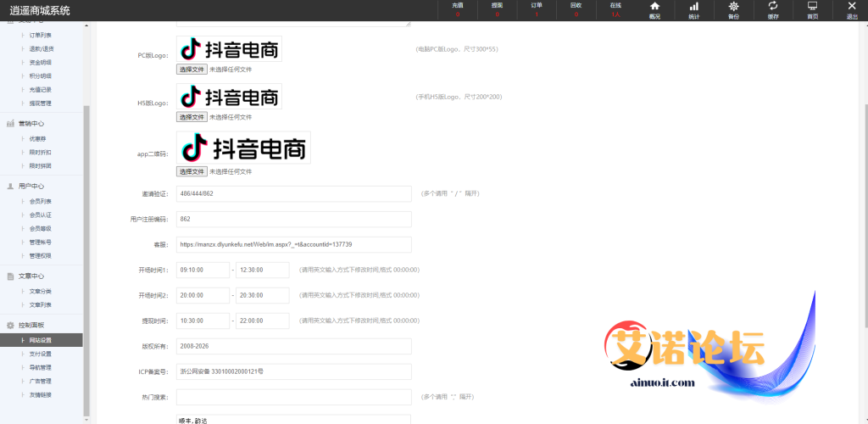
Task: Focus the 客服 URL input field
Action: 294,245
